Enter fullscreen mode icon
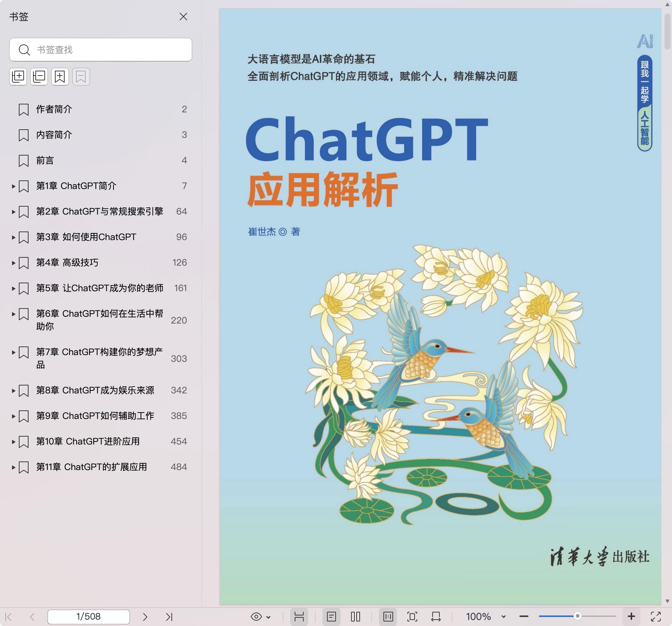 click(656, 617)
